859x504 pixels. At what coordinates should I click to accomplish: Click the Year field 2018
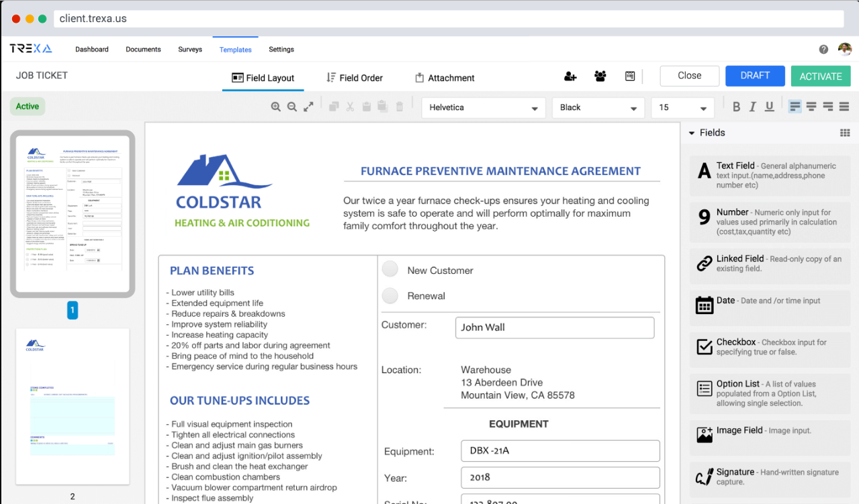(561, 478)
